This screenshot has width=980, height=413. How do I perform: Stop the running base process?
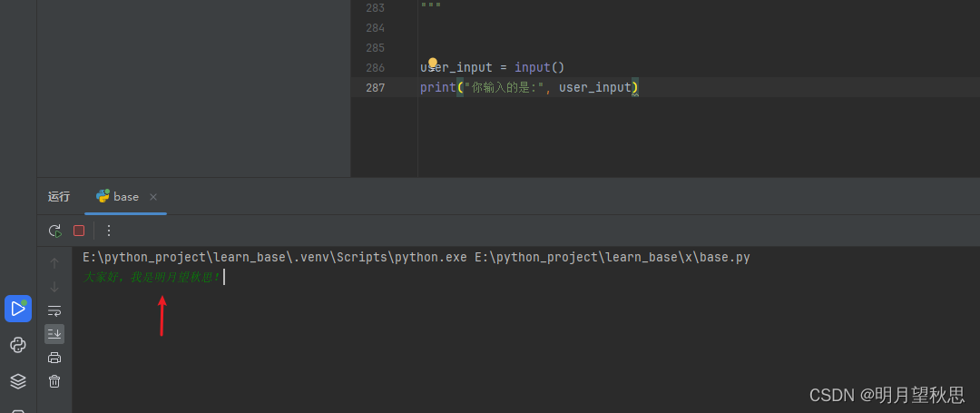(x=79, y=231)
